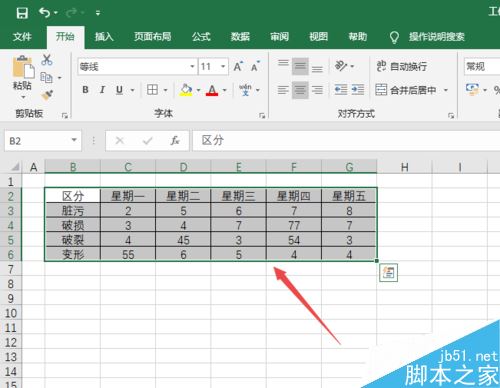500x388 pixels.
Task: Click the Decrease Indent icon
Action: pos(341,90)
